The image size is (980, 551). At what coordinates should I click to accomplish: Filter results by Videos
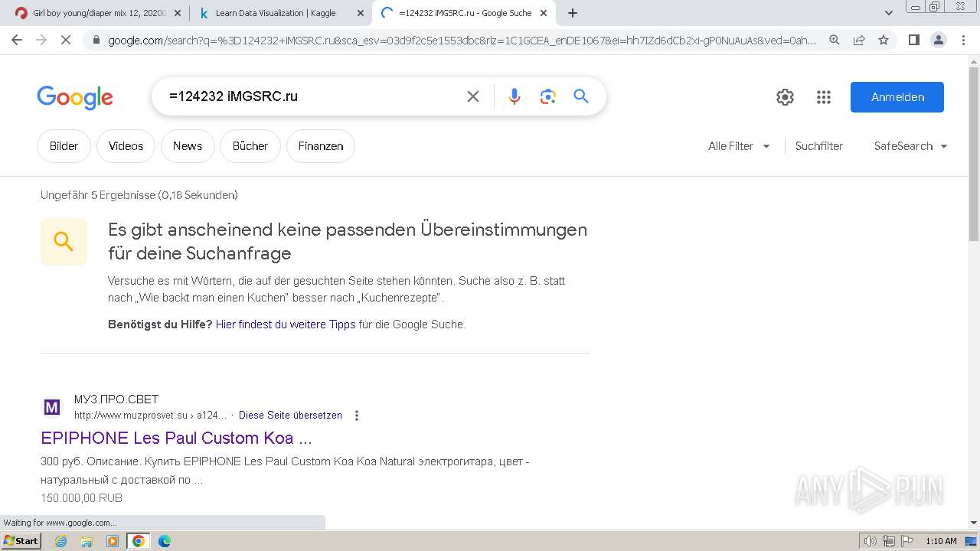[x=126, y=146]
